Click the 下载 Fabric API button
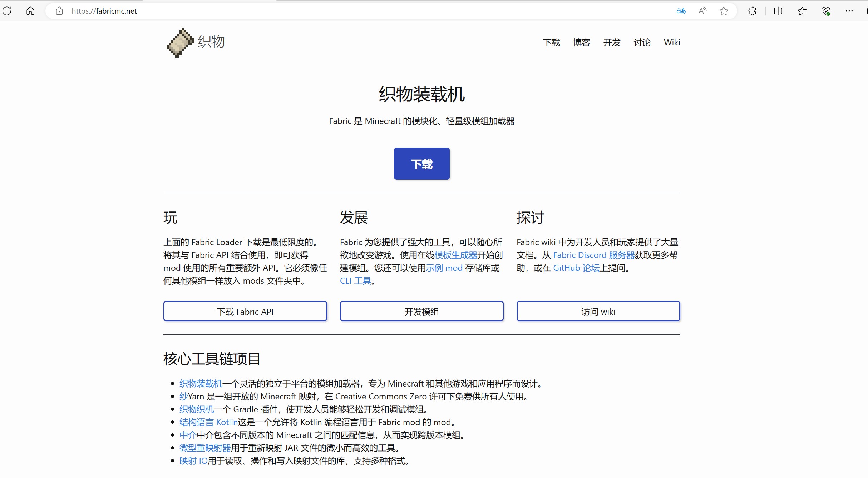 [245, 312]
